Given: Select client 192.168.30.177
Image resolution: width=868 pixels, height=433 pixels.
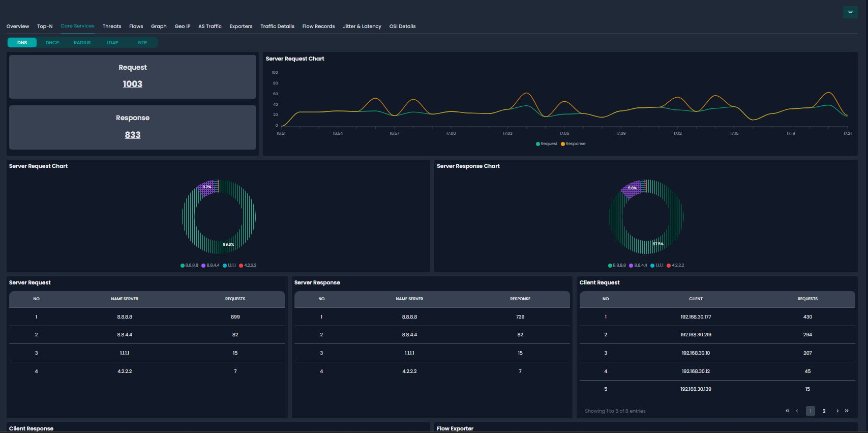Looking at the screenshot, I should pyautogui.click(x=696, y=317).
